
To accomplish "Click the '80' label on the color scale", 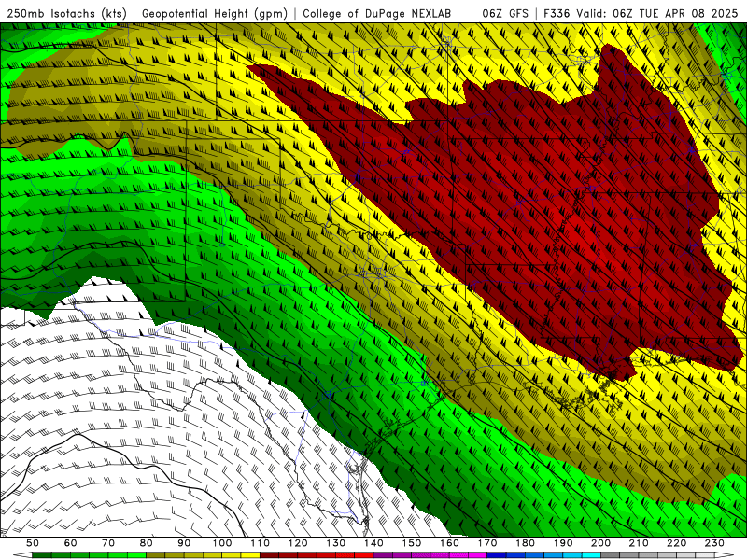I will (146, 543).
